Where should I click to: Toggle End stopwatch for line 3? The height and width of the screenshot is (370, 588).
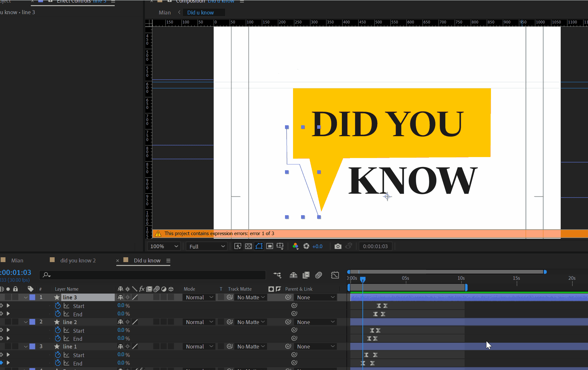pos(58,314)
